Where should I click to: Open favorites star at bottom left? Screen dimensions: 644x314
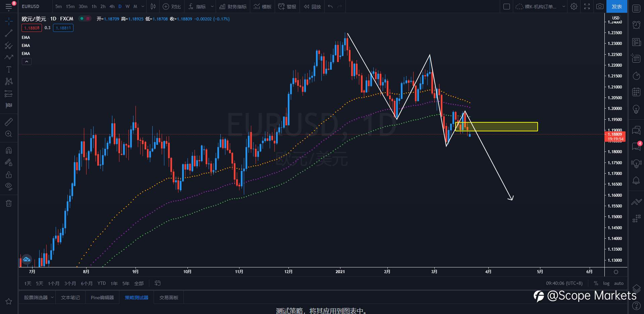point(9,301)
